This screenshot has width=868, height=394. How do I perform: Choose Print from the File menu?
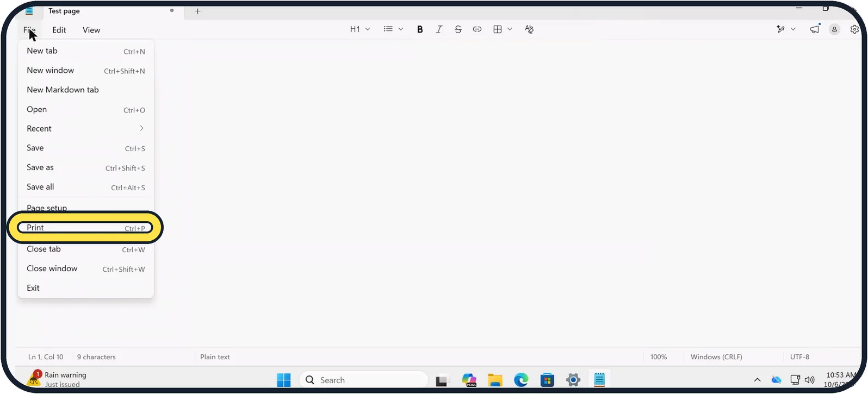(86, 228)
